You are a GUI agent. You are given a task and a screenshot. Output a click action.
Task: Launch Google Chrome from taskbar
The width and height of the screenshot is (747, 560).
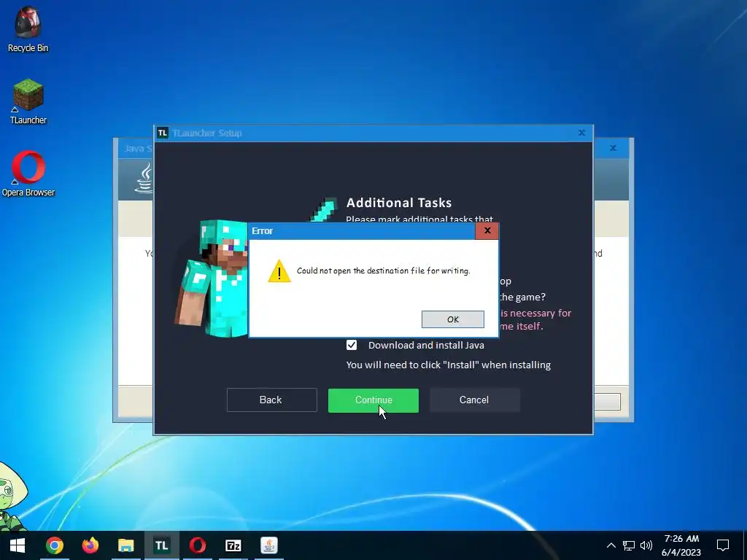54,545
